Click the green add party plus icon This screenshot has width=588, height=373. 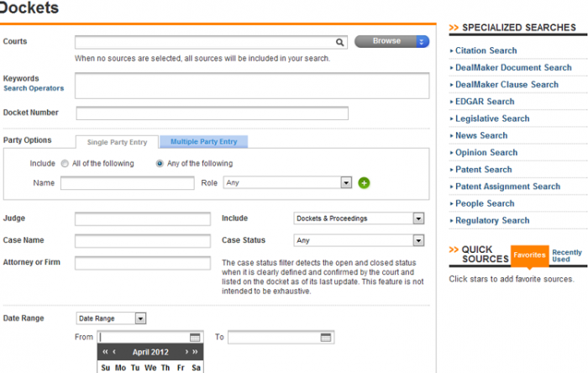coord(364,182)
